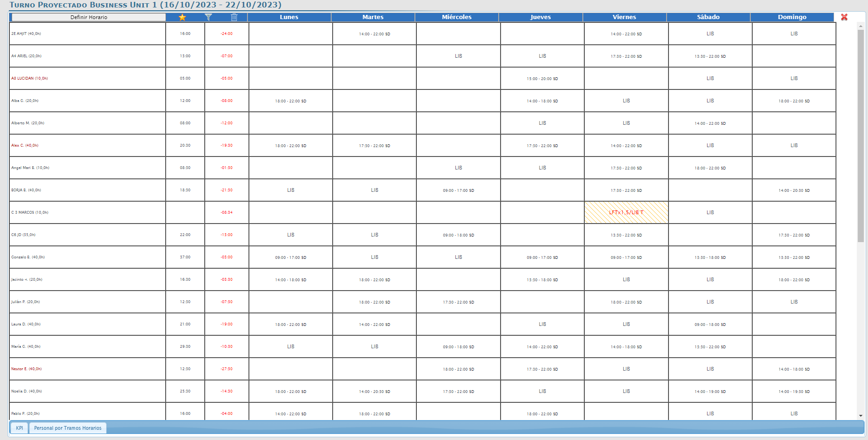Select the LIB cell for A4 ARIEL on Miércoles
The width and height of the screenshot is (868, 440).
pos(458,56)
